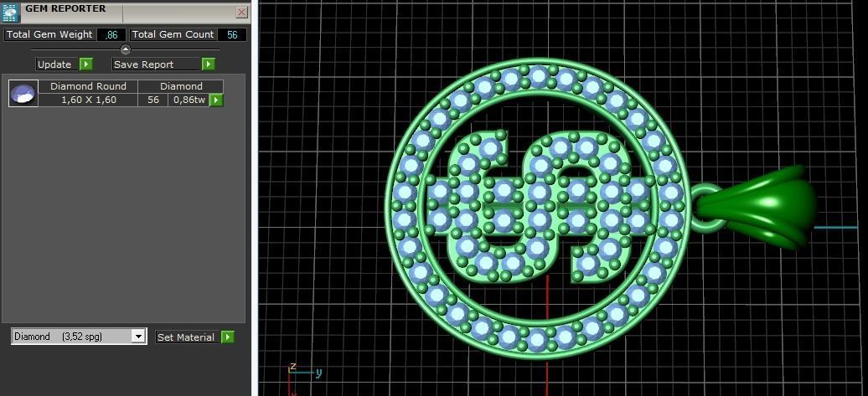Click the green arrow next to Update
868x396 pixels.
click(x=85, y=64)
